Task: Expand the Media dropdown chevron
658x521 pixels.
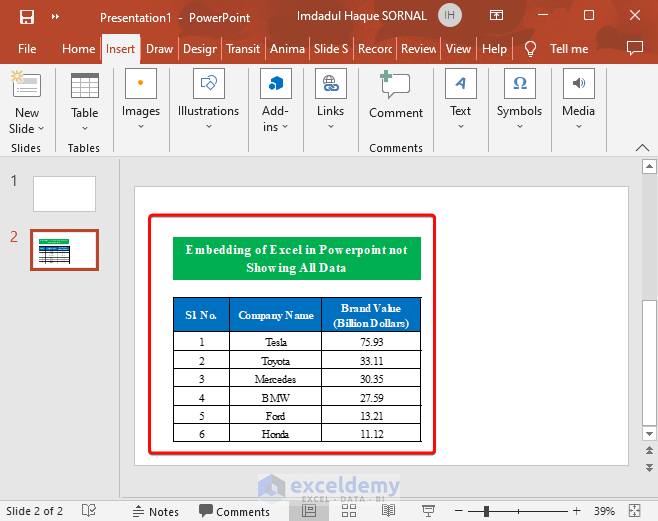Action: (x=579, y=126)
